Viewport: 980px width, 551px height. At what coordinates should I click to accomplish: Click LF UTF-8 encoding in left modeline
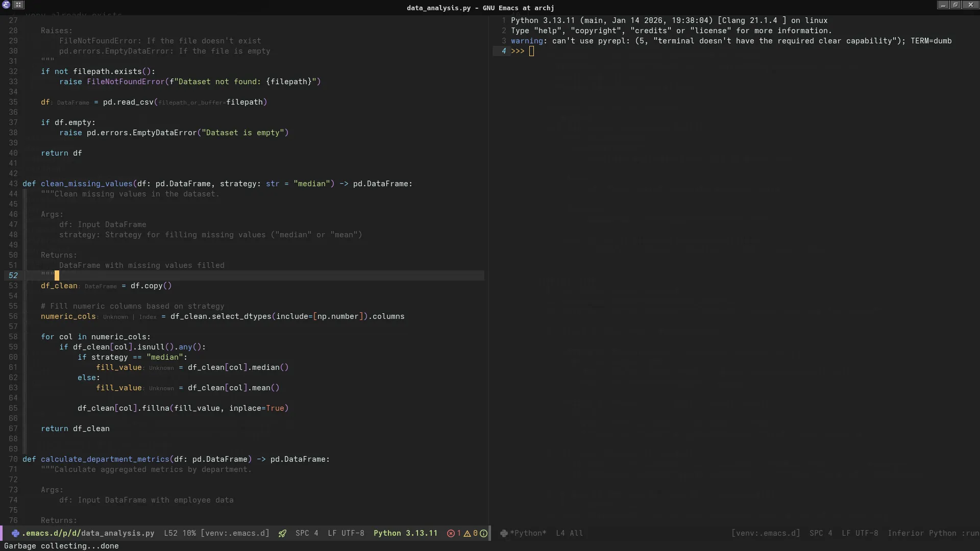pyautogui.click(x=346, y=533)
